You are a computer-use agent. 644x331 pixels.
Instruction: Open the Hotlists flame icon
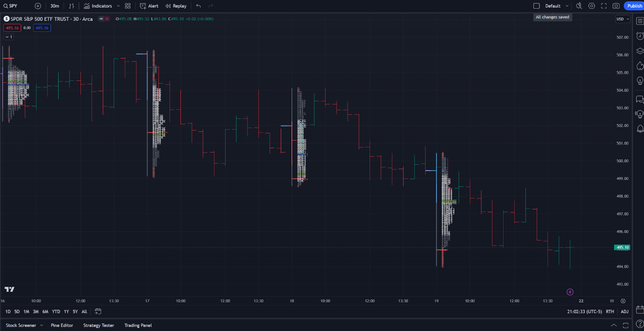pos(639,66)
